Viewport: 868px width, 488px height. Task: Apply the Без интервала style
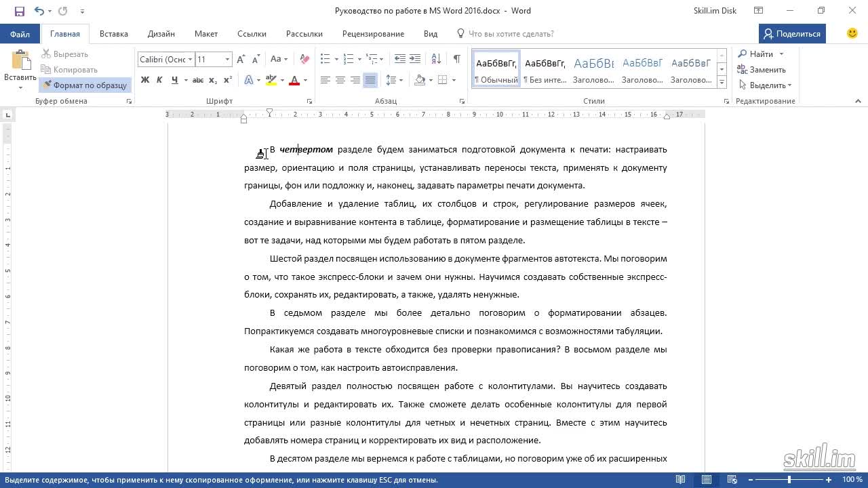[545, 69]
